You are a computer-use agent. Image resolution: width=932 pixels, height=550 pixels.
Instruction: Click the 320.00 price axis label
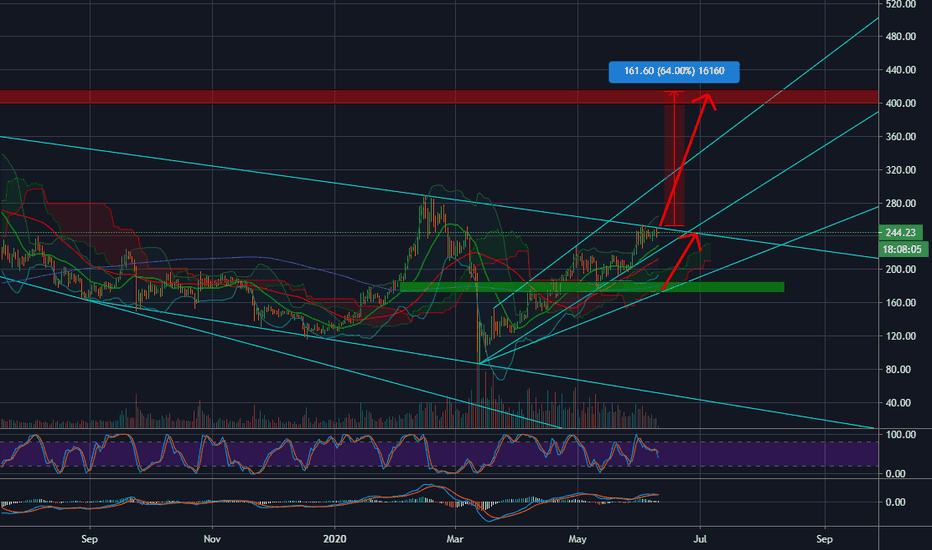[x=900, y=169]
